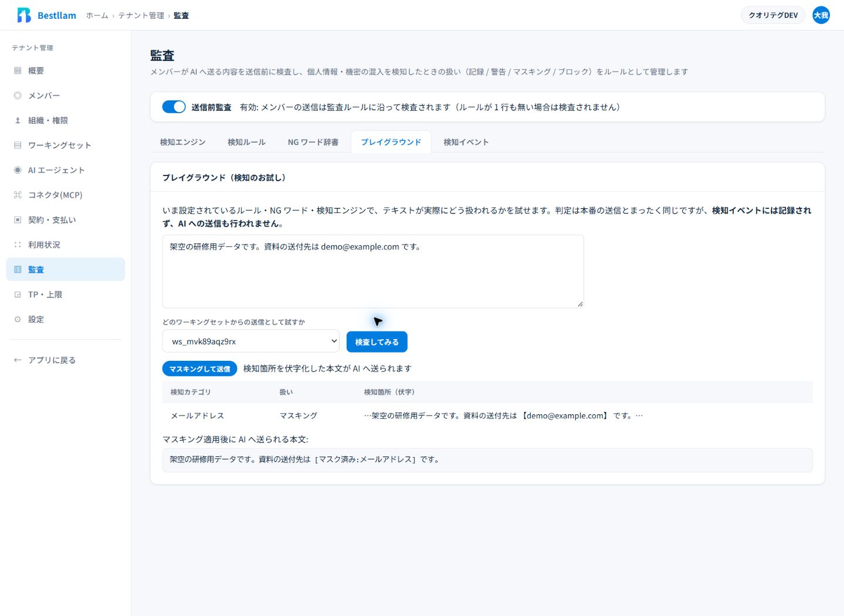Switch to the 検知エンジン tab
This screenshot has width=844, height=616.
[182, 142]
